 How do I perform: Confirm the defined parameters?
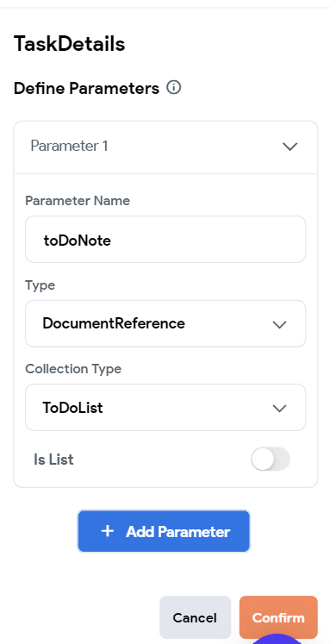click(x=278, y=617)
